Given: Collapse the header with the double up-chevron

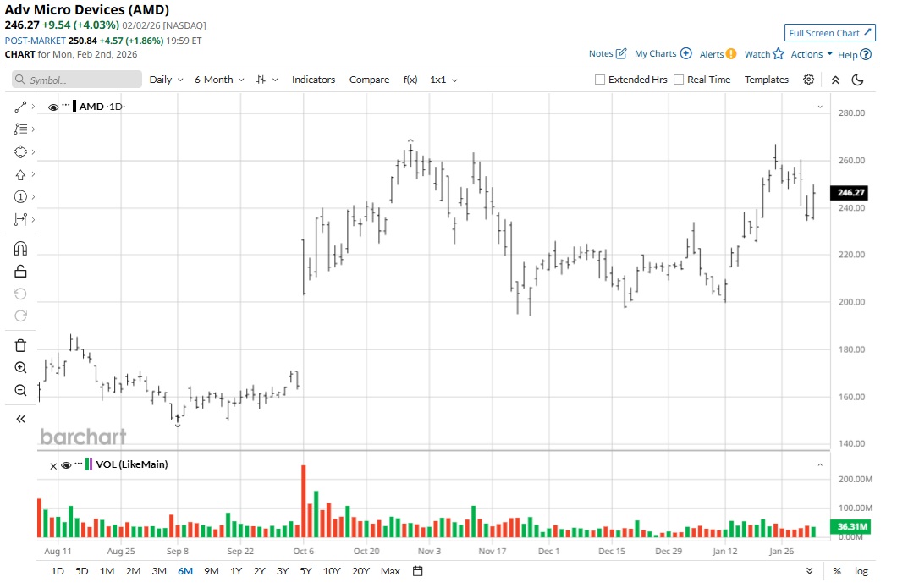Looking at the screenshot, I should pos(835,80).
